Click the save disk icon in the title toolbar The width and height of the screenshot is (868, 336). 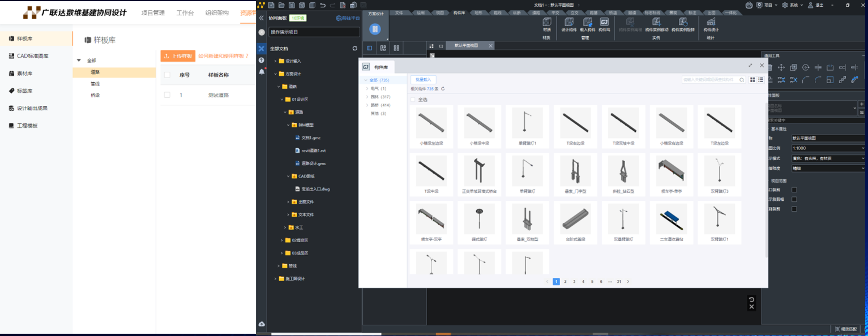tap(292, 5)
